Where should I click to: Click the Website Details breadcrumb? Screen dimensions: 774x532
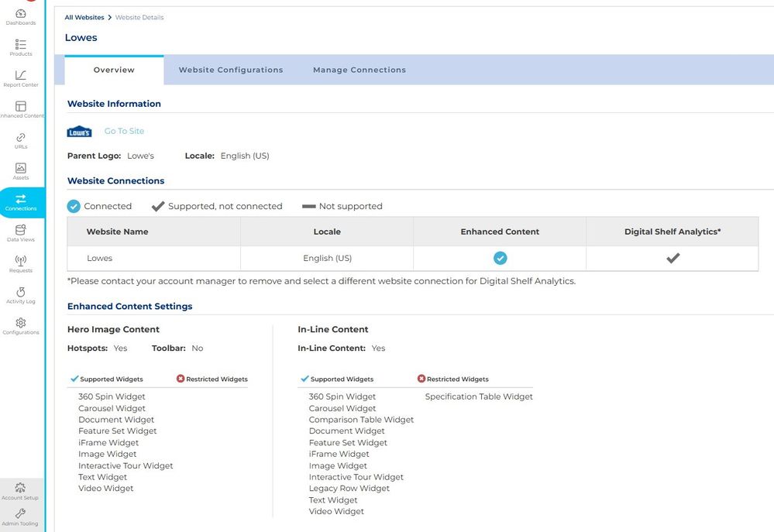tap(139, 17)
